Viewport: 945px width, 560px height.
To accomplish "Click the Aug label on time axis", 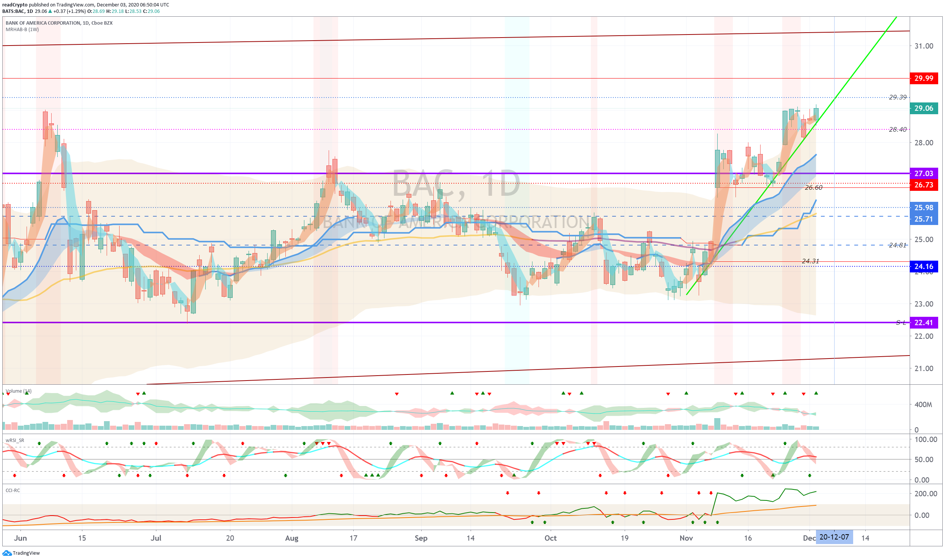I will 292,538.
